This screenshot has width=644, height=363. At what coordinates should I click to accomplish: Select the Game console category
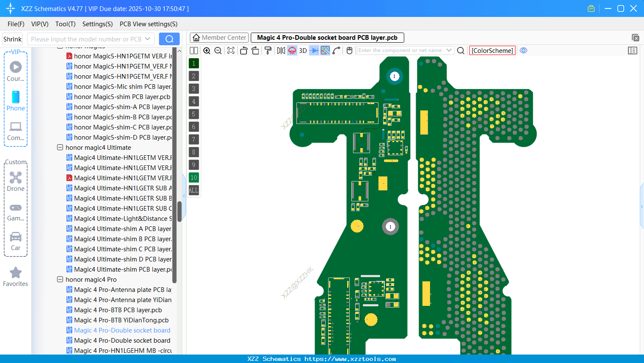click(16, 212)
